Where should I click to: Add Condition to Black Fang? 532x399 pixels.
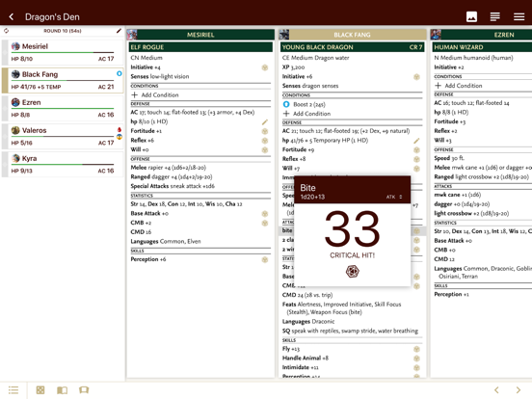click(x=307, y=114)
